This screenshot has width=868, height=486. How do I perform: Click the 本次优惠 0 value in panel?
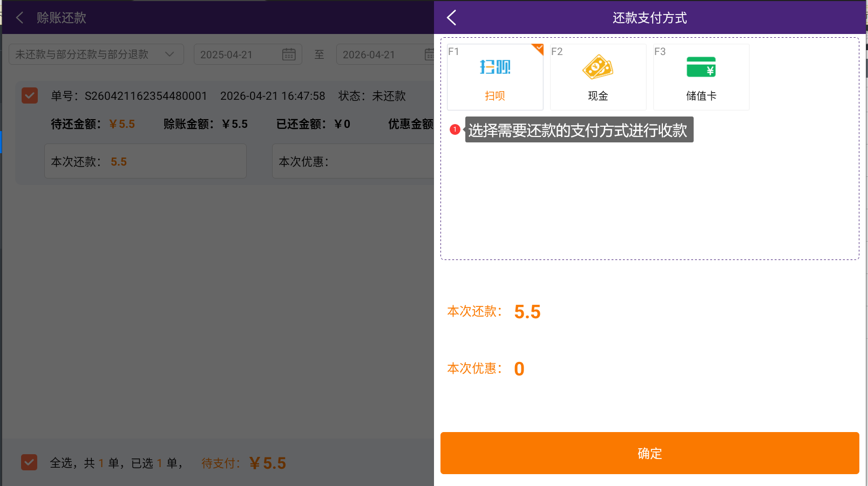[x=519, y=369]
